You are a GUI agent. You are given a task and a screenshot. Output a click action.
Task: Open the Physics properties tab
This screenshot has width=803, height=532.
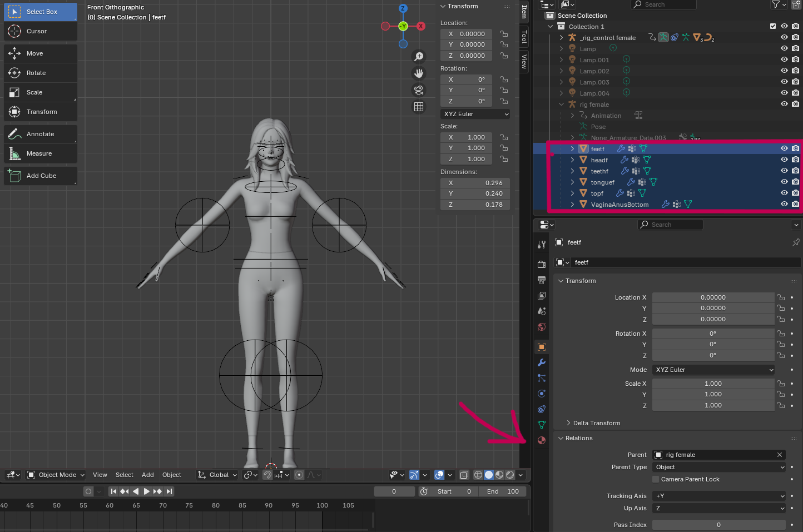[542, 394]
